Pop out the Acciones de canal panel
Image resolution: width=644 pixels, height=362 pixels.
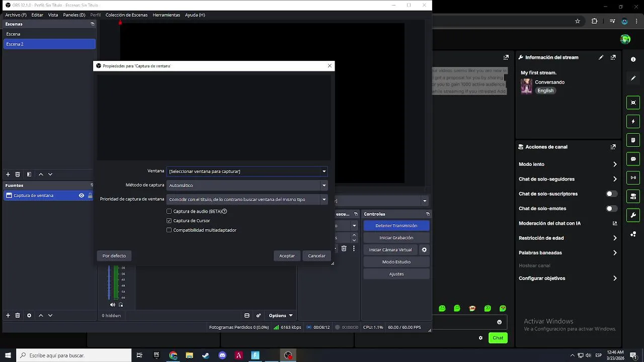[613, 147]
